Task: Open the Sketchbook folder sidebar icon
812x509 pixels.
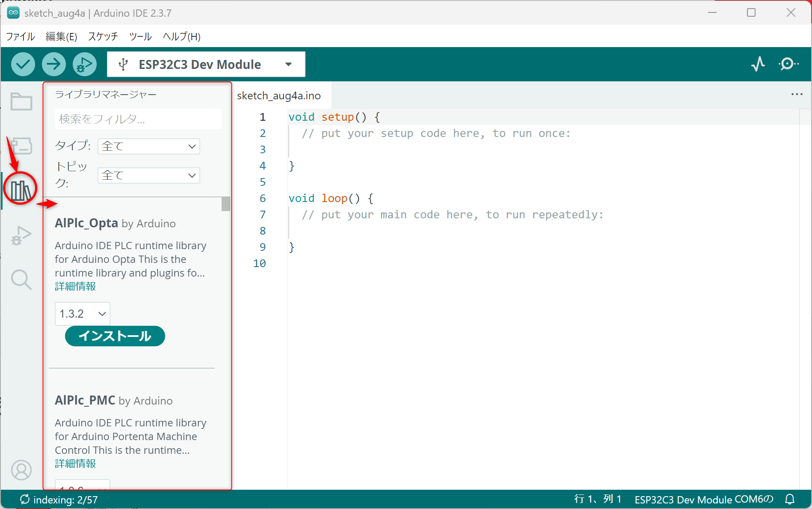Action: pyautogui.click(x=21, y=102)
